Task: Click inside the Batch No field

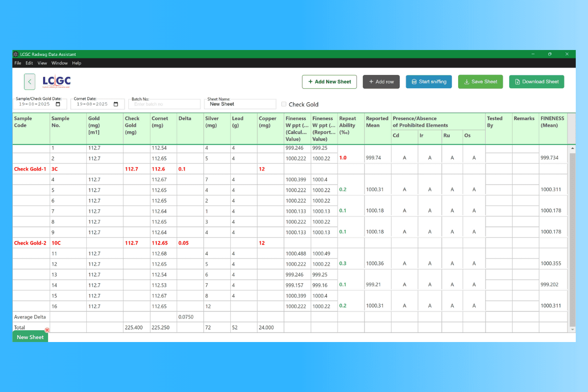Action: tap(164, 104)
